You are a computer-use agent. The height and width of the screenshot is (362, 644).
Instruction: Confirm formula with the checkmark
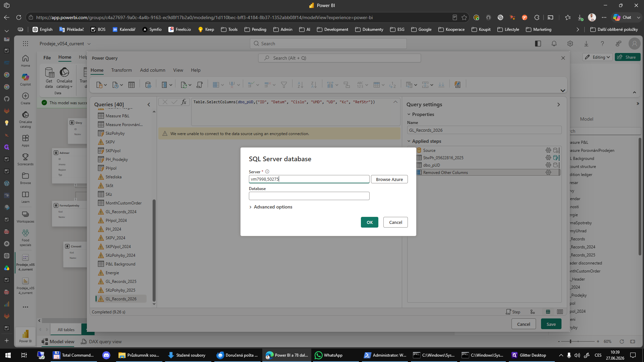coord(174,102)
